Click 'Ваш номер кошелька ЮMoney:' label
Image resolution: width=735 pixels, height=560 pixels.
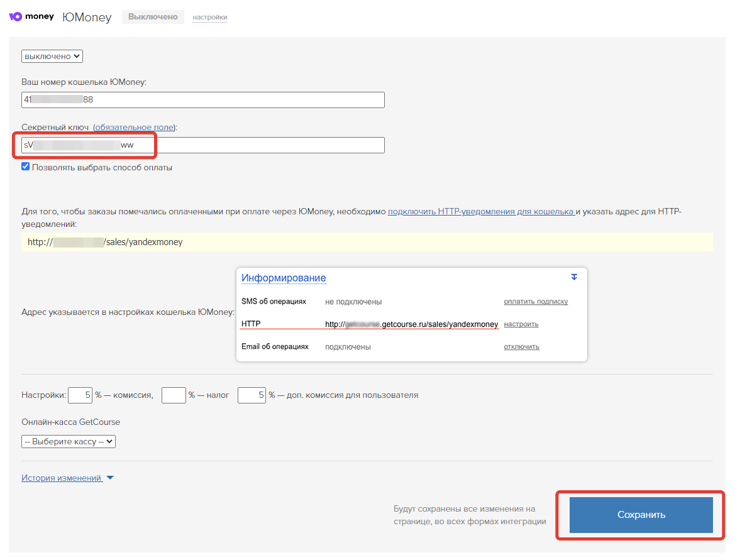coord(84,82)
